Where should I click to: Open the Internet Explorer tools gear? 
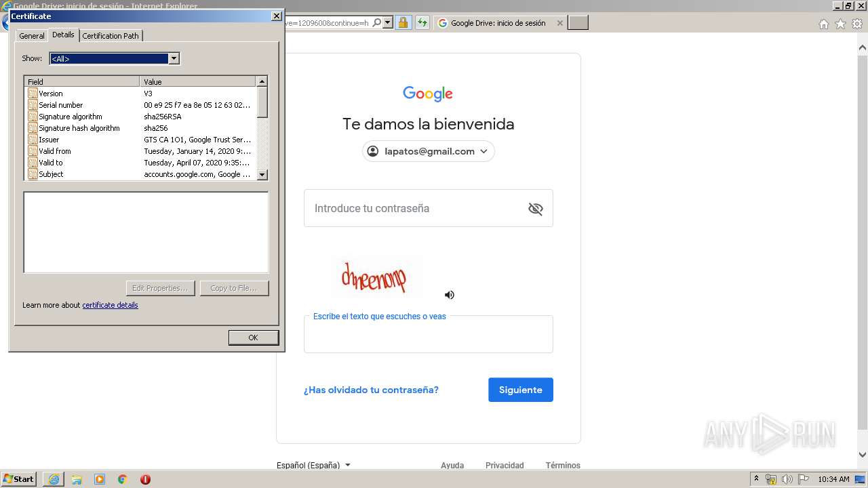pyautogui.click(x=857, y=24)
